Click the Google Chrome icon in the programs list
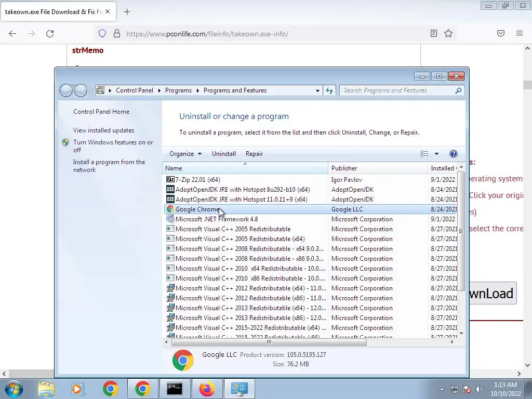This screenshot has height=399, width=532. click(x=170, y=209)
